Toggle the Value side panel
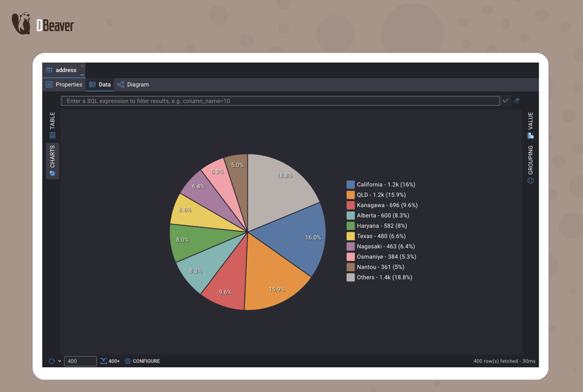 tap(530, 125)
